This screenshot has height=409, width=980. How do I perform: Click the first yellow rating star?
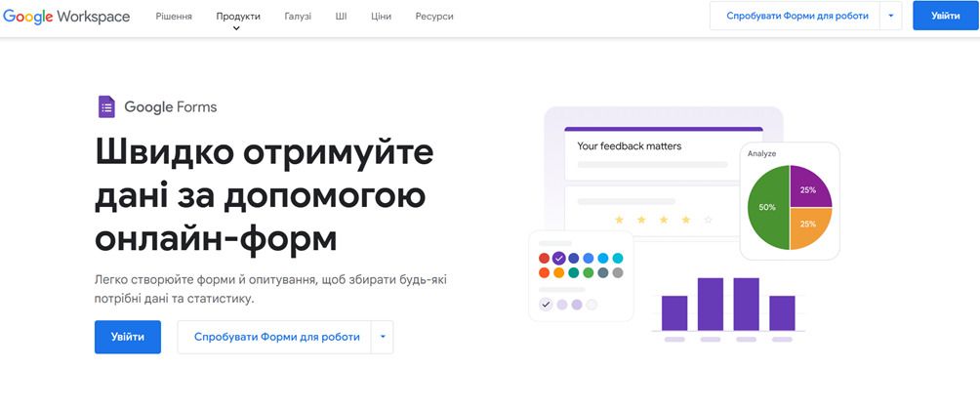coord(620,220)
